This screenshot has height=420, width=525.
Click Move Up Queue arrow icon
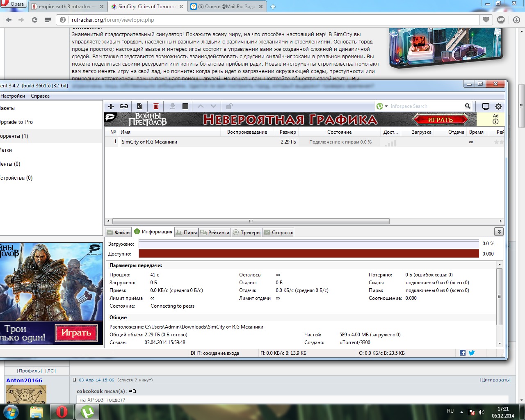pos(201,106)
